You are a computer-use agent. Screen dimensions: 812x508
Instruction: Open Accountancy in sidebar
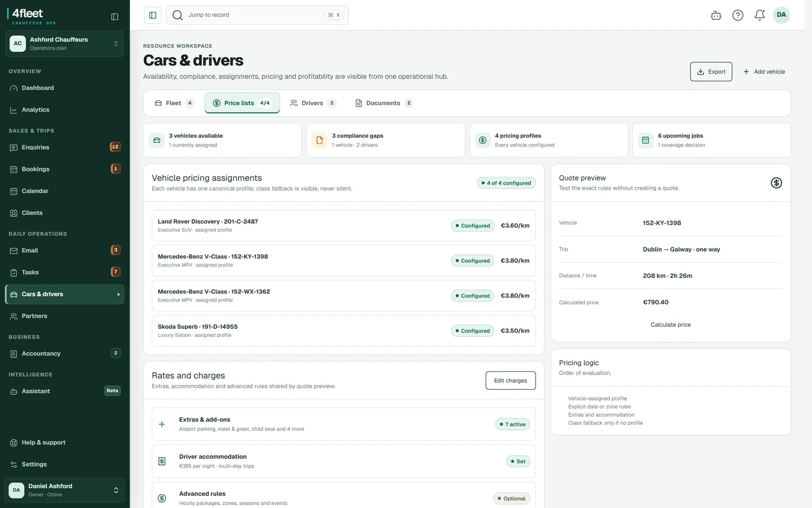[x=64, y=354]
